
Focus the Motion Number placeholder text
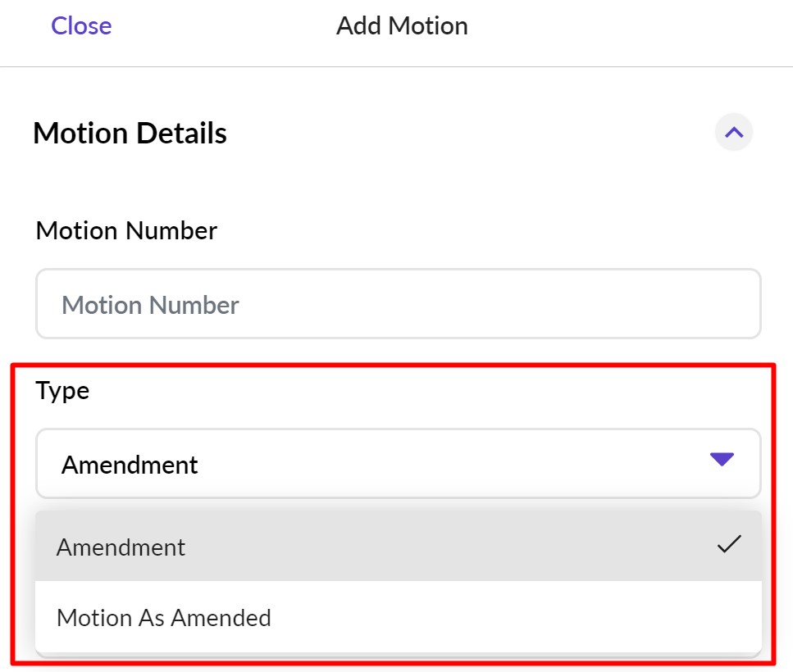tap(150, 305)
